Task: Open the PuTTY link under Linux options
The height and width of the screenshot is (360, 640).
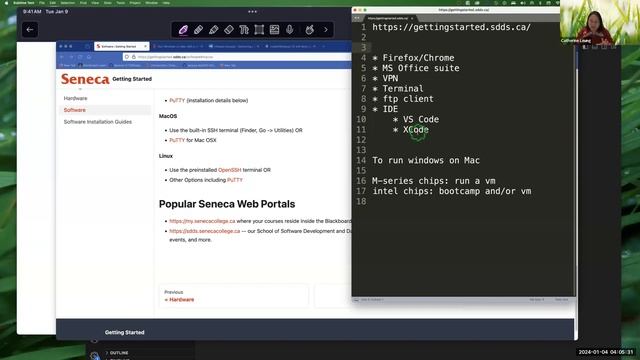Action: click(235, 180)
